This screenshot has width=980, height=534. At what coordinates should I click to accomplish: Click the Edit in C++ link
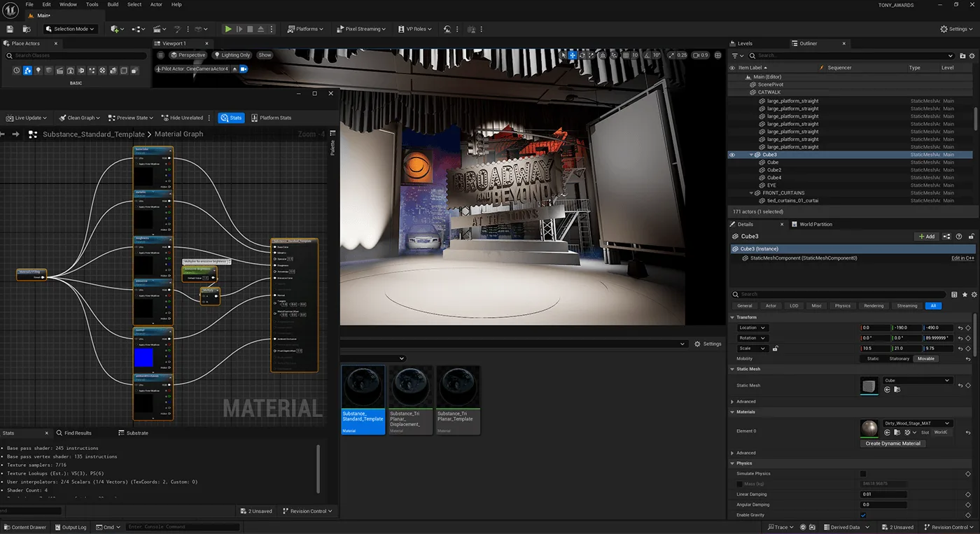pyautogui.click(x=962, y=258)
